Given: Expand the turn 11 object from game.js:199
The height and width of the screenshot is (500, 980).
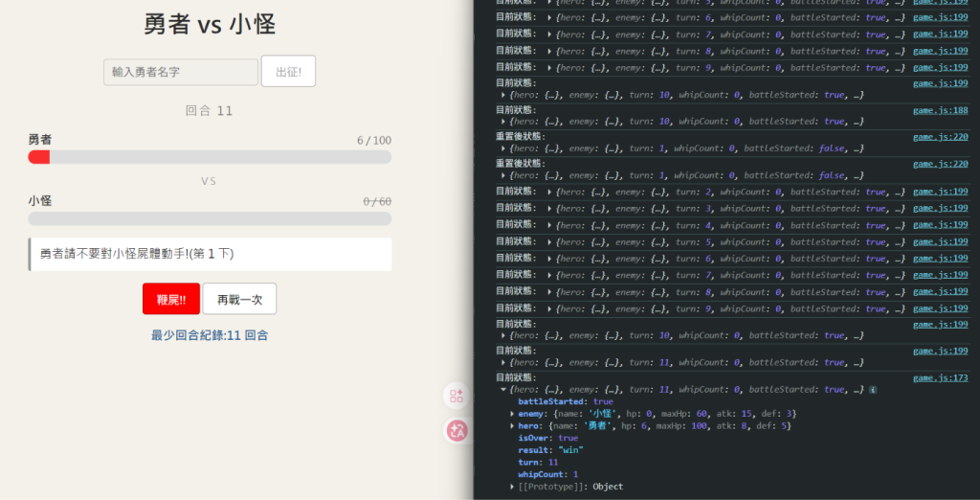Looking at the screenshot, I should pos(503,362).
